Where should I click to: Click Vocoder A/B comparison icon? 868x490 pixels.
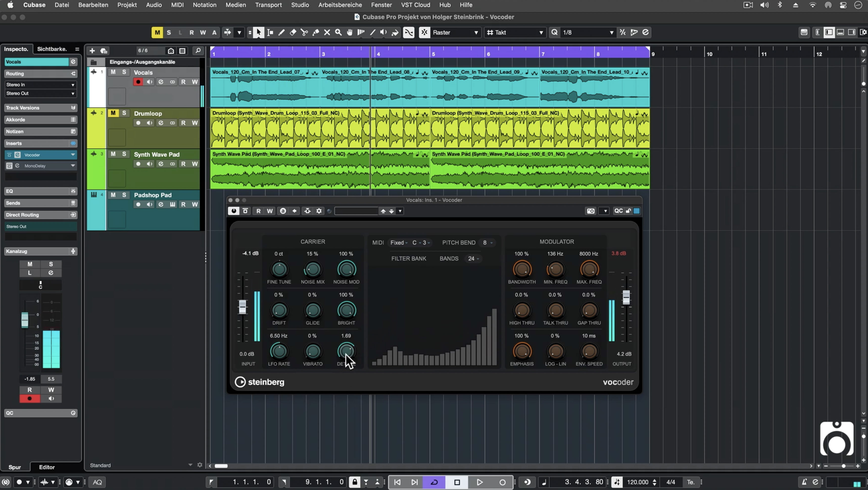click(283, 211)
